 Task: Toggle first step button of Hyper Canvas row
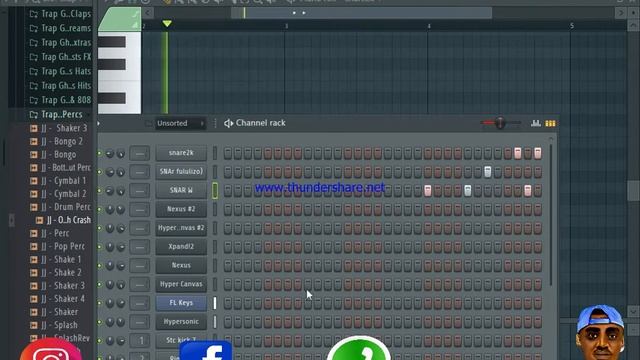point(228,284)
